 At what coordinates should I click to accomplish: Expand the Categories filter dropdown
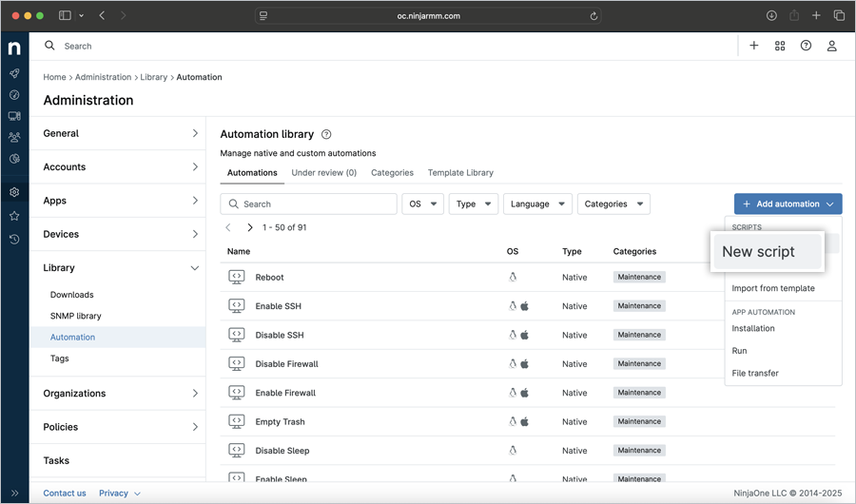point(613,204)
